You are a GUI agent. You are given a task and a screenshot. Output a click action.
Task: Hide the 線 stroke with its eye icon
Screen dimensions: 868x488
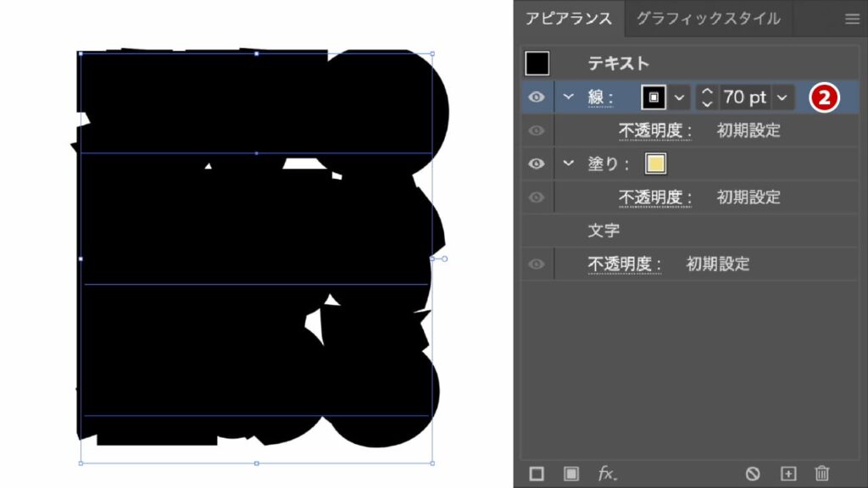(x=537, y=97)
